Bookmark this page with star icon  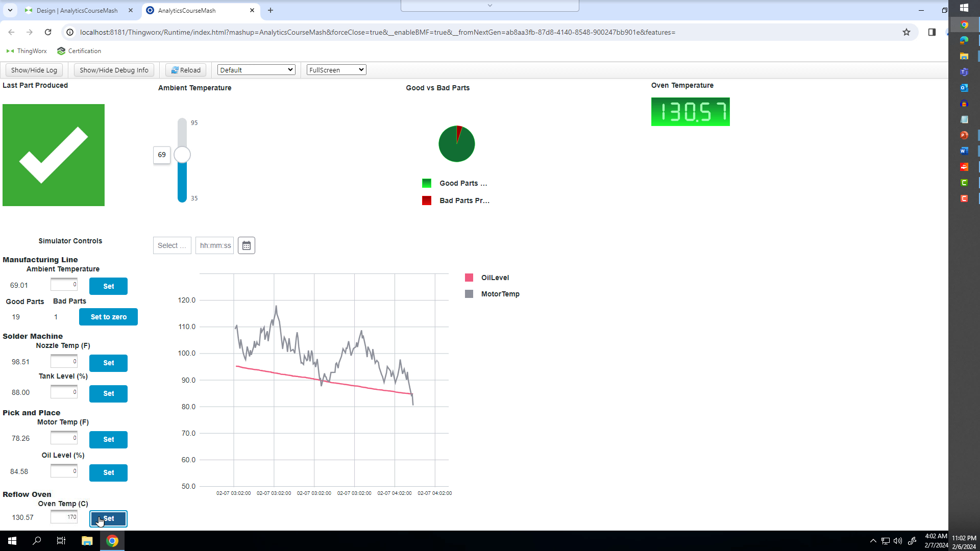(906, 32)
